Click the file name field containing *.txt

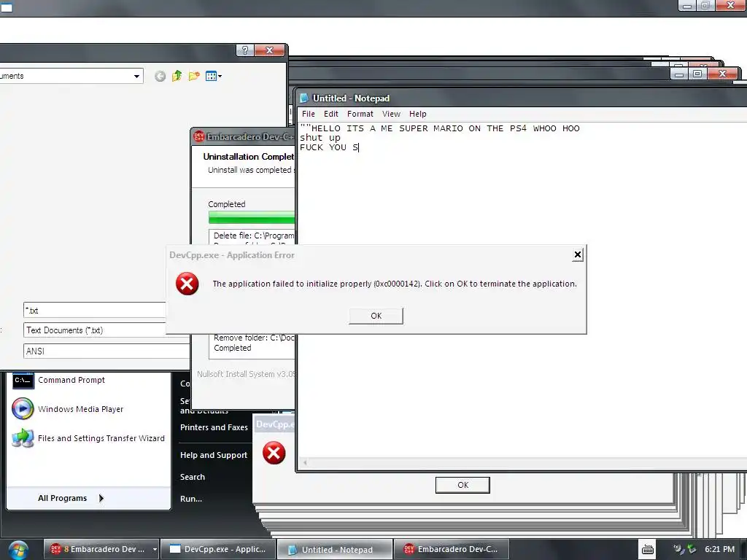[x=94, y=311]
